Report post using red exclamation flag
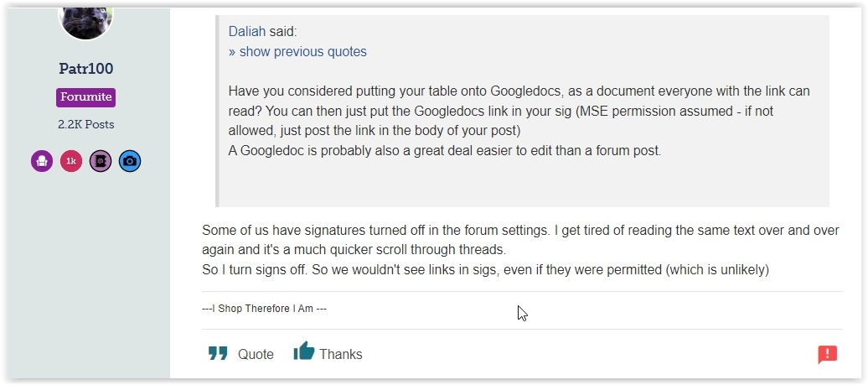The image size is (868, 385). pos(828,355)
